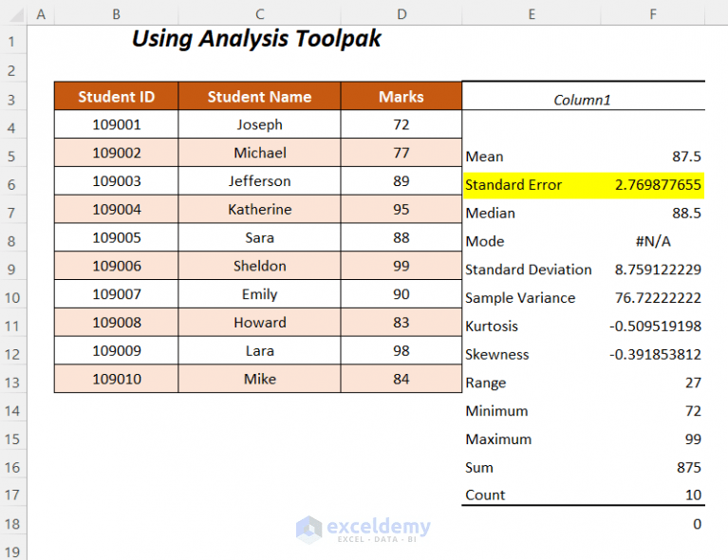Select the cell containing 109007
This screenshot has height=560, width=728.
[x=116, y=294]
